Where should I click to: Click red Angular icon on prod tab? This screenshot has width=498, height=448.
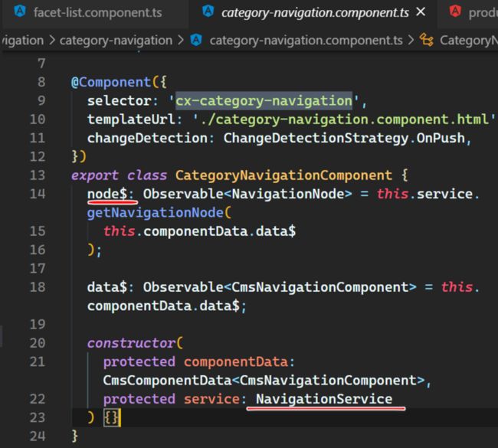[x=455, y=11]
